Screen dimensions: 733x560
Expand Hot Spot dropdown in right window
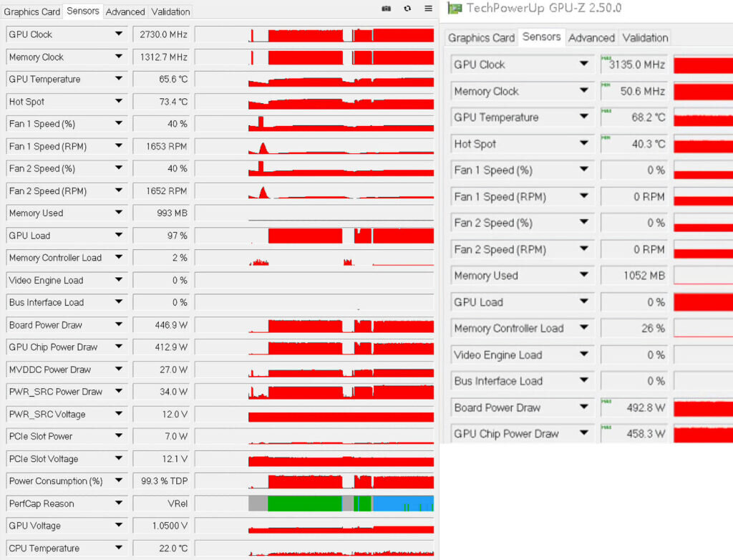584,143
